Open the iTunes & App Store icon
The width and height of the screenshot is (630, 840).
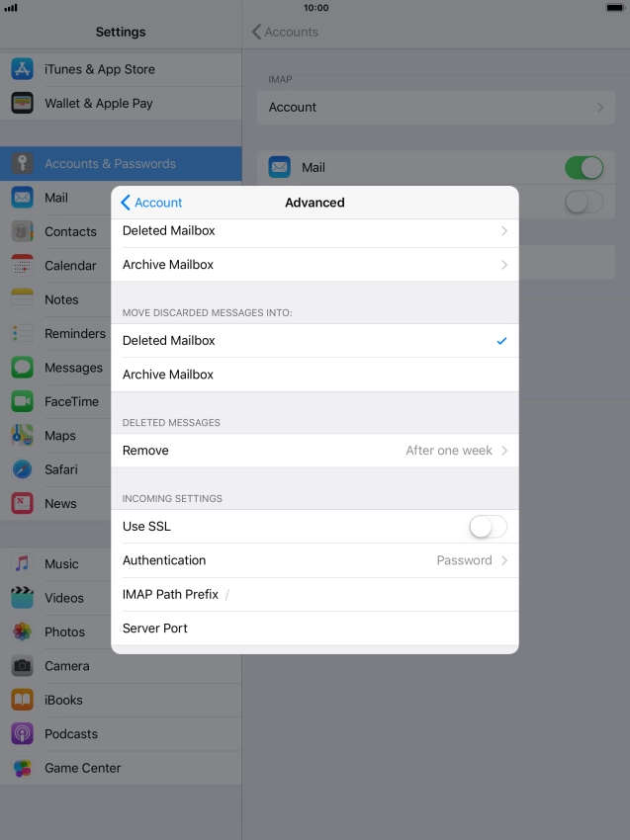pos(22,69)
